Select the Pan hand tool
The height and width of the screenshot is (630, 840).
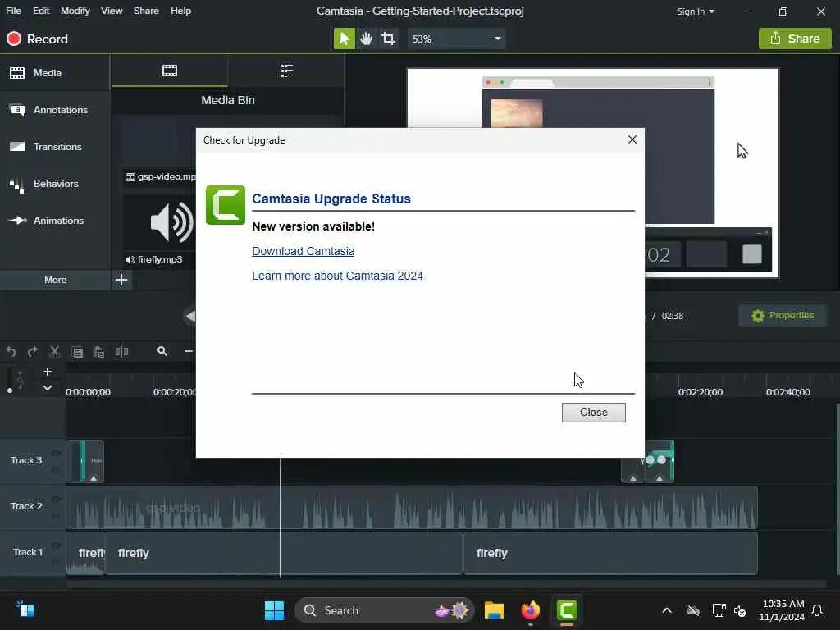click(367, 39)
